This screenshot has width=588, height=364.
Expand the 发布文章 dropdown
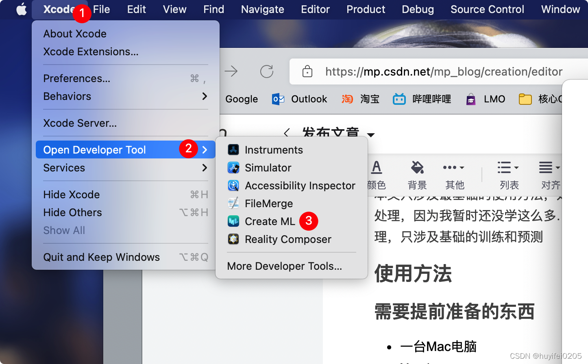[x=370, y=134]
